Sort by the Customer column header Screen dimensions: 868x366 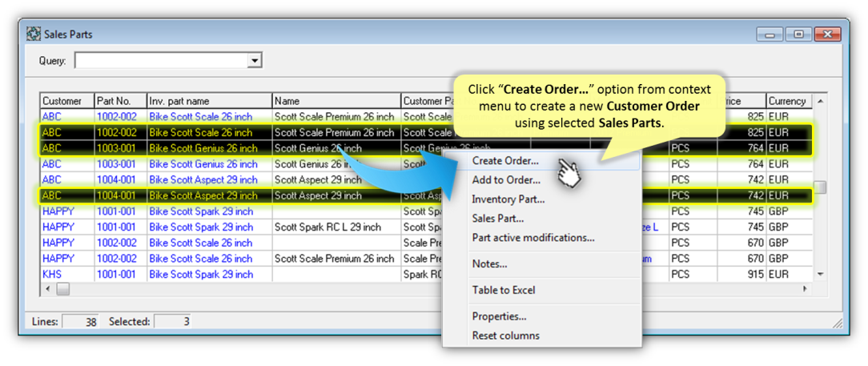67,101
